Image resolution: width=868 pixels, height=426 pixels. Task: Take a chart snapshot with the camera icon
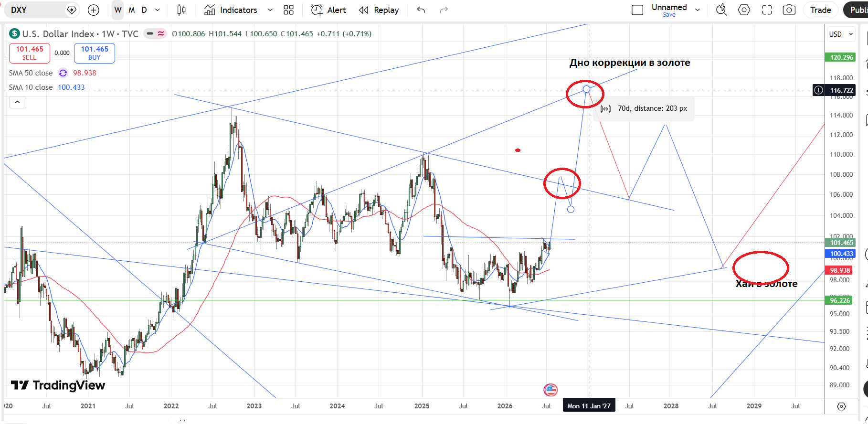click(789, 10)
